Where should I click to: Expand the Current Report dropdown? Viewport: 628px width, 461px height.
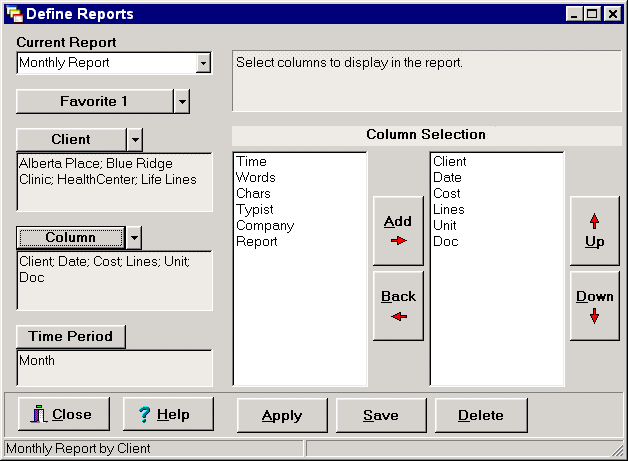click(x=203, y=63)
